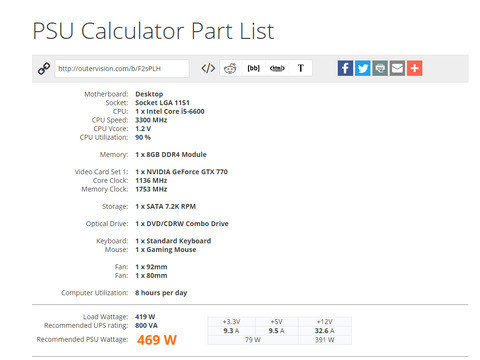Choose the html format button
Image resolution: width=480 pixels, height=360 pixels.
tap(277, 68)
